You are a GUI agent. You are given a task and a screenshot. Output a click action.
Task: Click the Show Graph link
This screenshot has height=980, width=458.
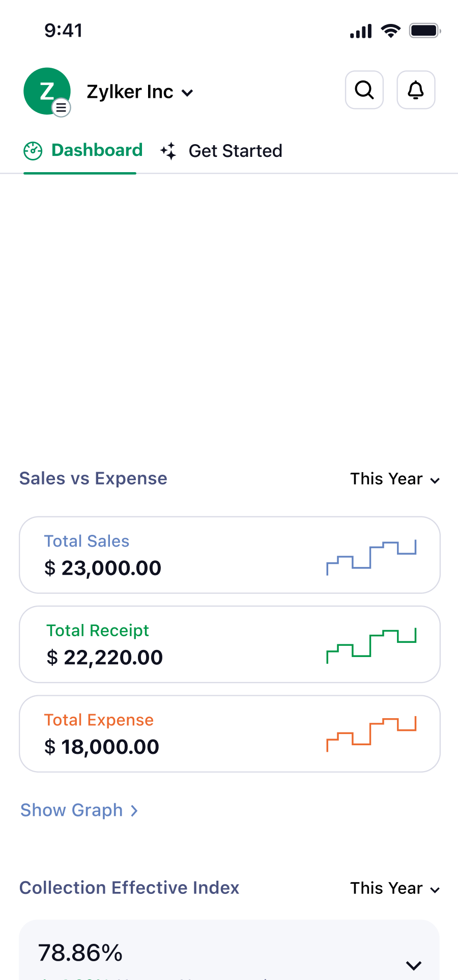79,810
